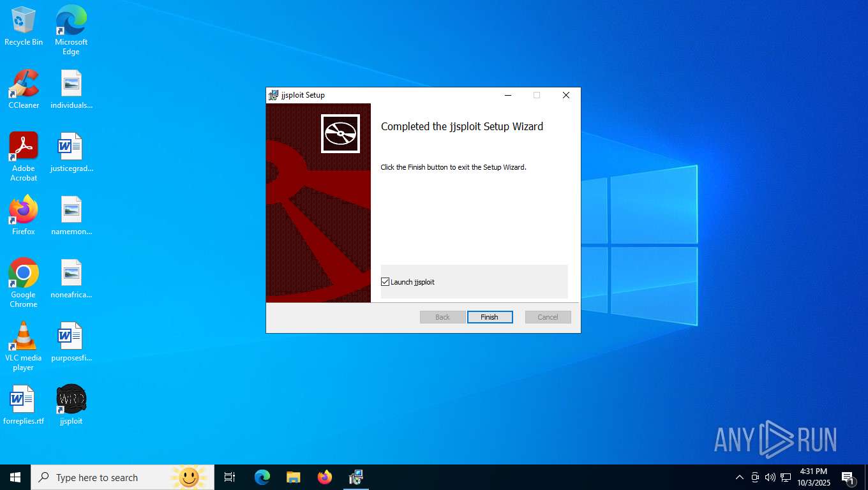This screenshot has height=490, width=868.
Task: Open Task View from the taskbar
Action: (230, 477)
